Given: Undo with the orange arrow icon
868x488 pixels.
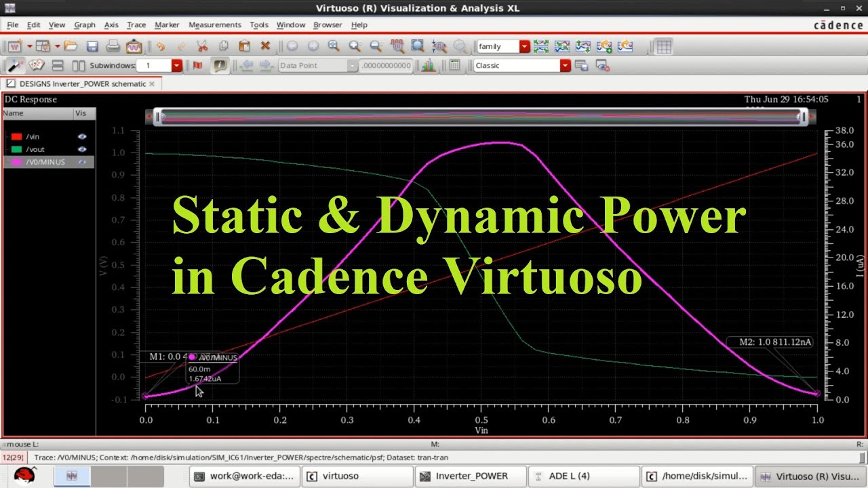Looking at the screenshot, I should coord(160,46).
